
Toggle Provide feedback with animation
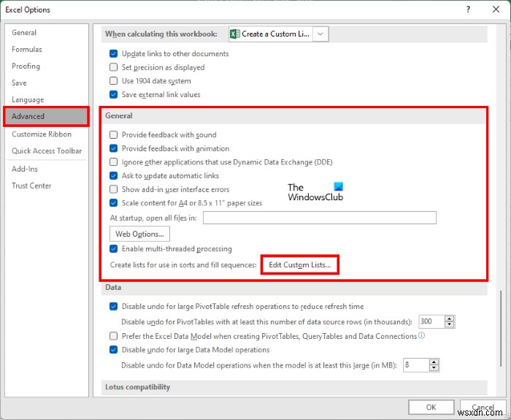[x=113, y=148]
